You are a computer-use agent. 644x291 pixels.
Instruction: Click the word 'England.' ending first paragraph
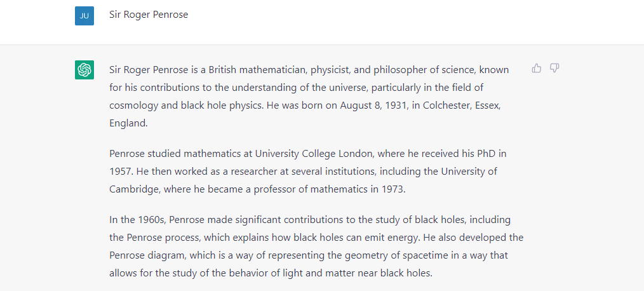tap(128, 123)
